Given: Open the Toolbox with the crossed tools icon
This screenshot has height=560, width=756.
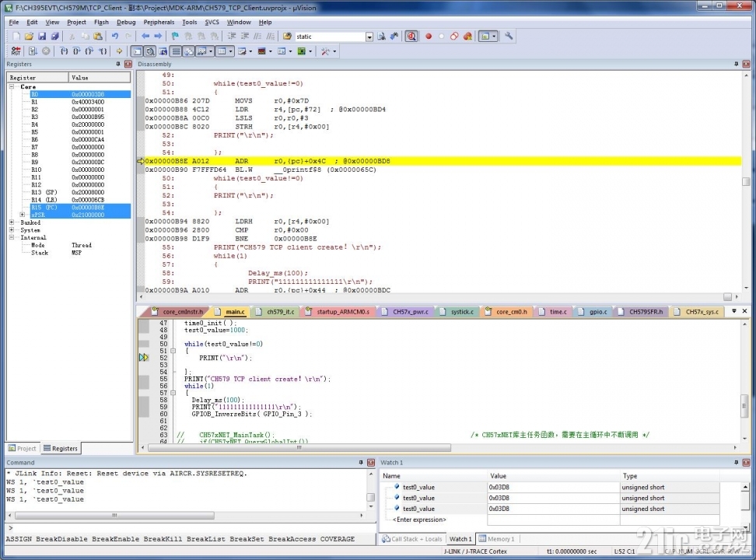Looking at the screenshot, I should 325,51.
